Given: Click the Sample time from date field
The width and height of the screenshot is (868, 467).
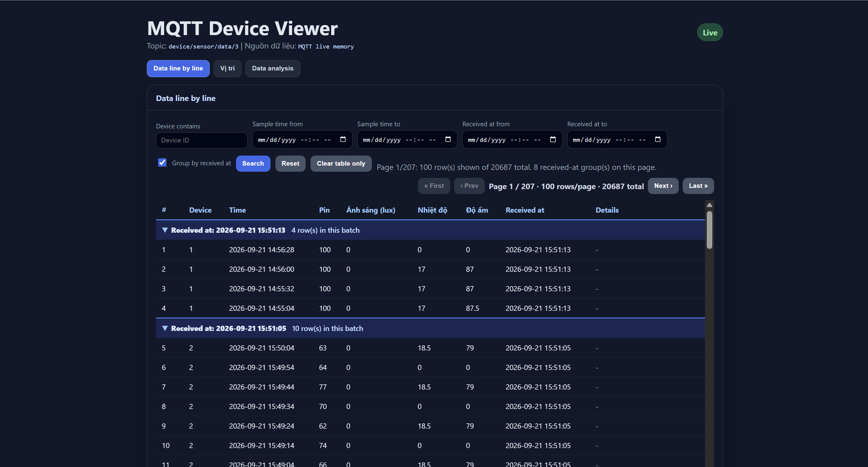Looking at the screenshot, I should 302,139.
